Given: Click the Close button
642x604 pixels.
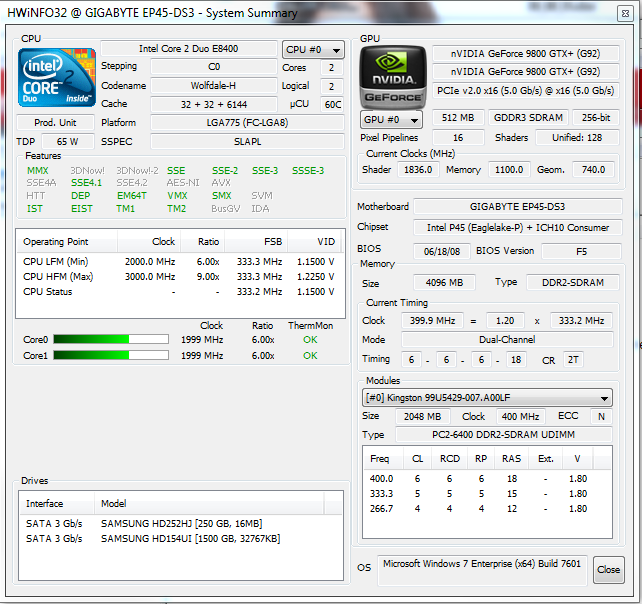Looking at the screenshot, I should pyautogui.click(x=608, y=570).
